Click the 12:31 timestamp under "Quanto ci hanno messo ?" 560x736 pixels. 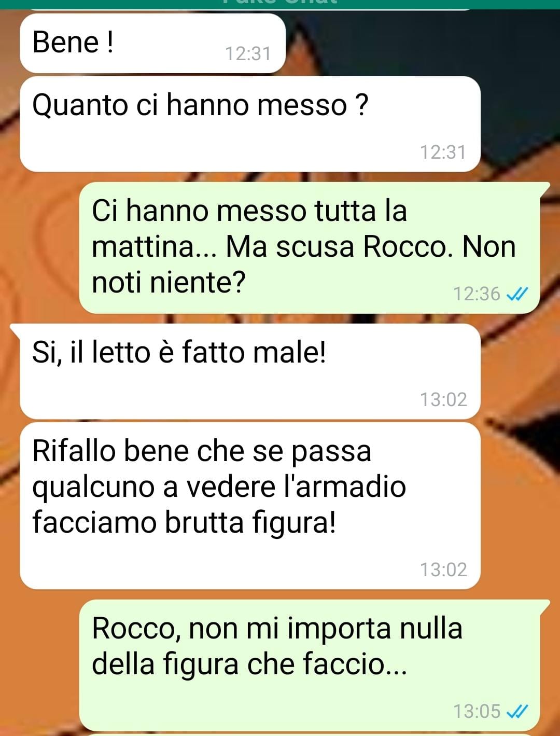443,152
